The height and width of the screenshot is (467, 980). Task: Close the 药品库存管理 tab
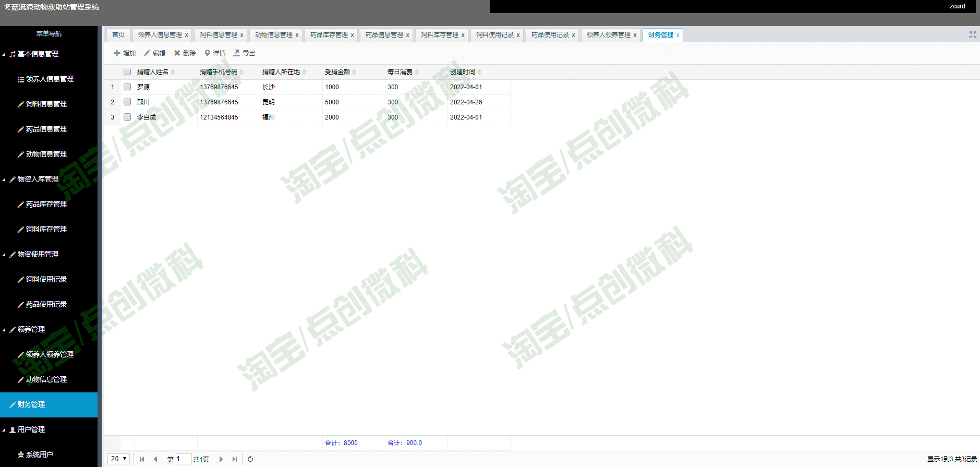tap(352, 35)
